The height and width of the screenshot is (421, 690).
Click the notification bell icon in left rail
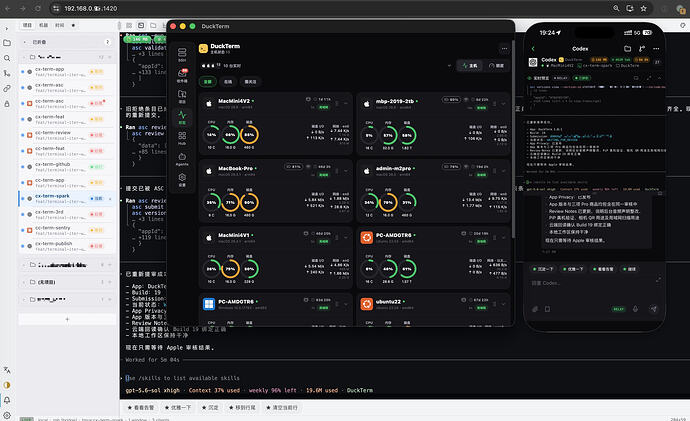point(7,400)
